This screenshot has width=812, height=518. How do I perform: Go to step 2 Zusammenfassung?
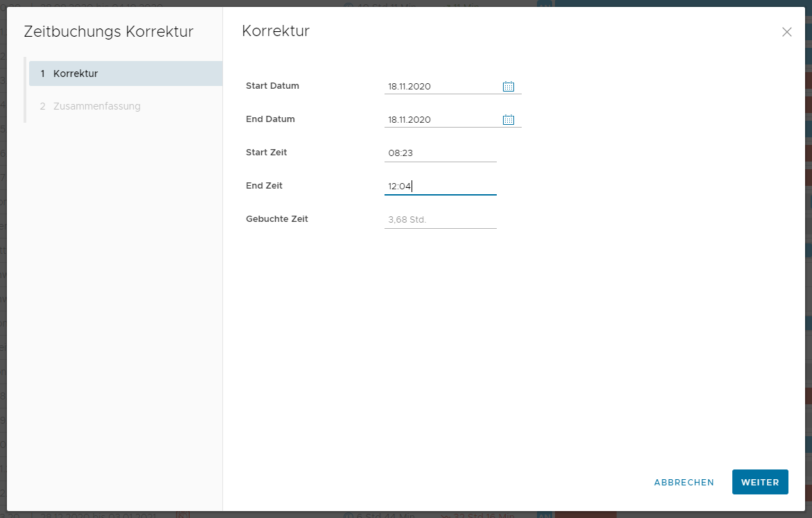pyautogui.click(x=97, y=106)
